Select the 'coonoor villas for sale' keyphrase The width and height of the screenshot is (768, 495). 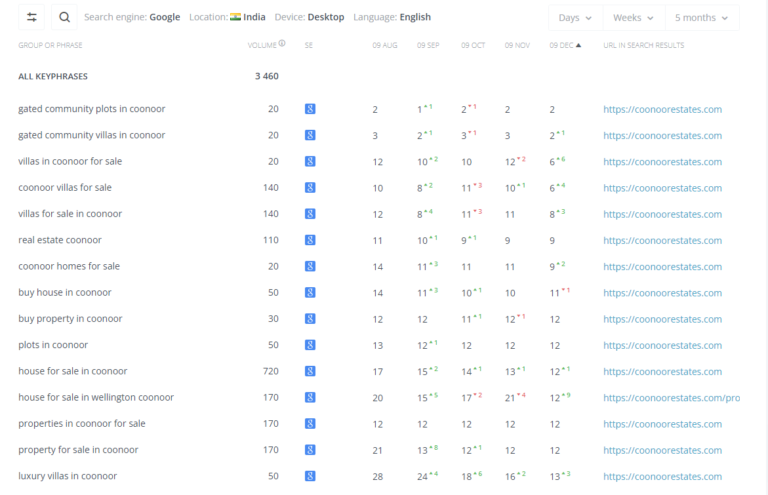coord(65,187)
